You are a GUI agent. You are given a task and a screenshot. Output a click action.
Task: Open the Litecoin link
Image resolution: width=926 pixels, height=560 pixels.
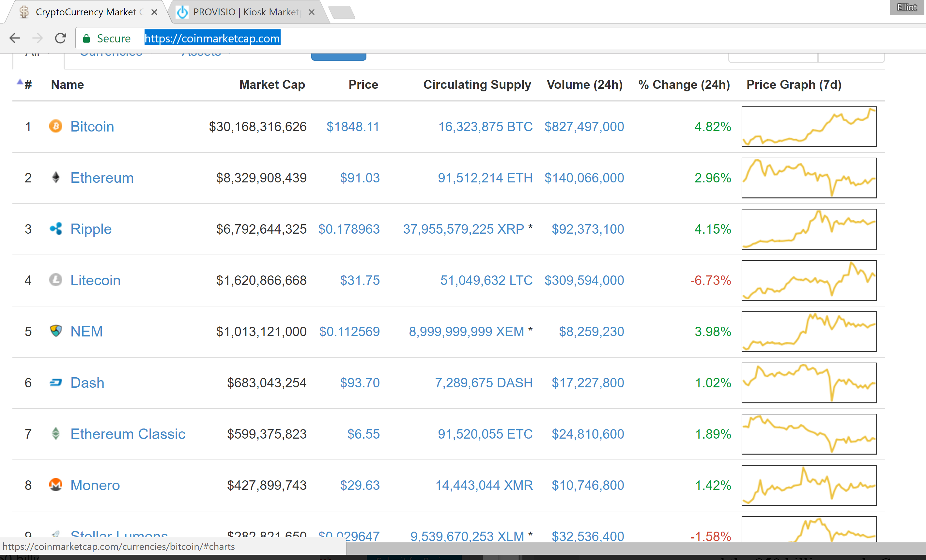(x=96, y=280)
